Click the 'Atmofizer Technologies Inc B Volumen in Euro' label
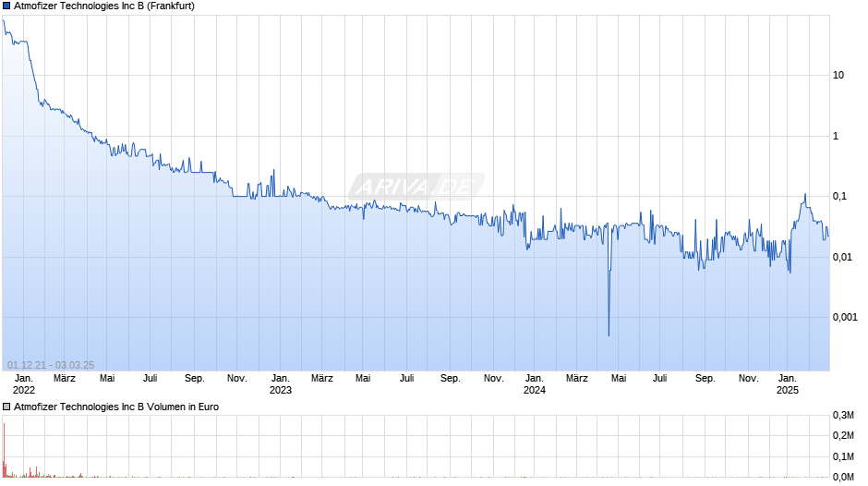The height and width of the screenshot is (486, 868). click(x=116, y=407)
